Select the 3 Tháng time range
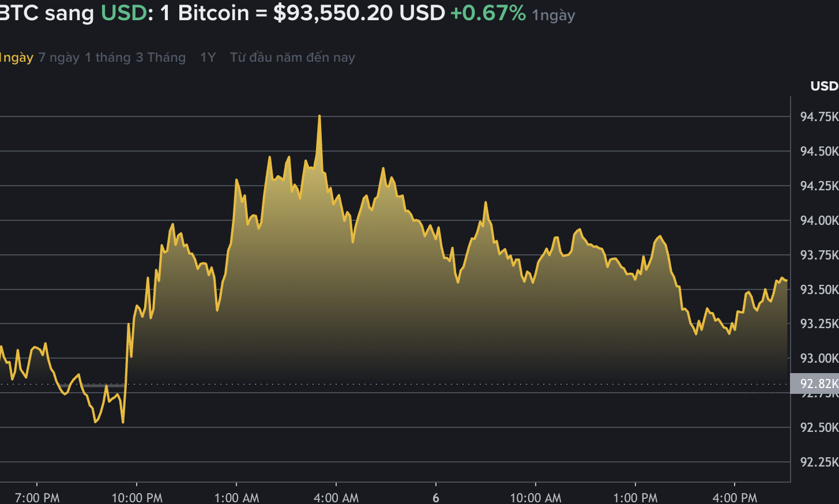839x504 pixels. [x=162, y=57]
